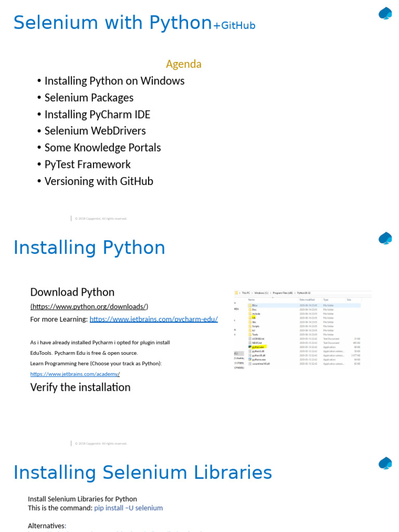Open the python.org downloads link
Viewport: 399px width, 532px height.
point(89,307)
